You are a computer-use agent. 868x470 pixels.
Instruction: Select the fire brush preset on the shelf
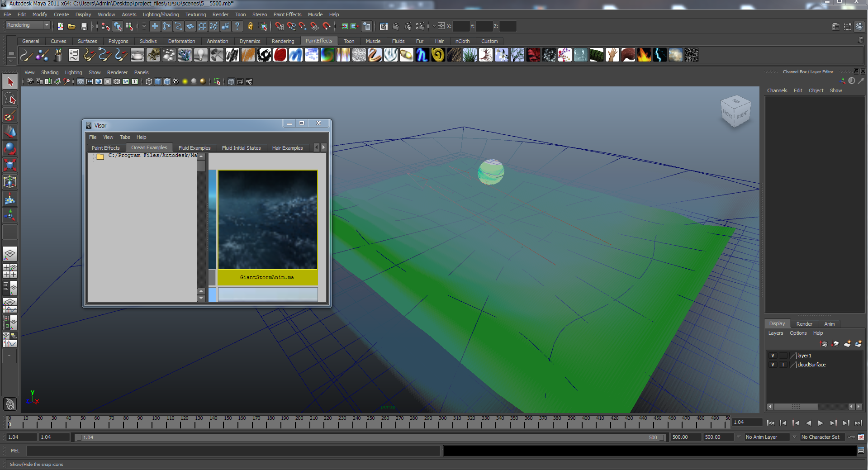click(x=644, y=55)
